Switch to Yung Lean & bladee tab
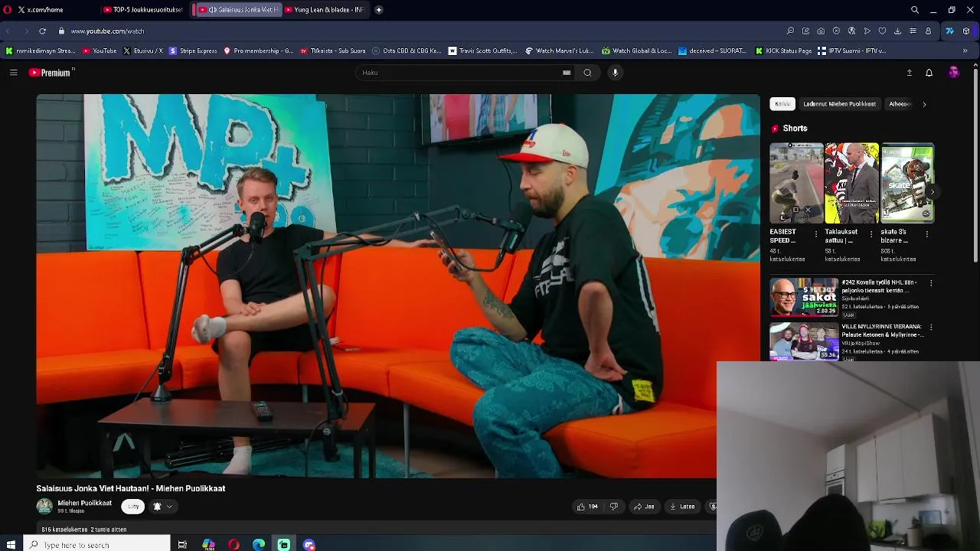980x551 pixels. coord(325,10)
